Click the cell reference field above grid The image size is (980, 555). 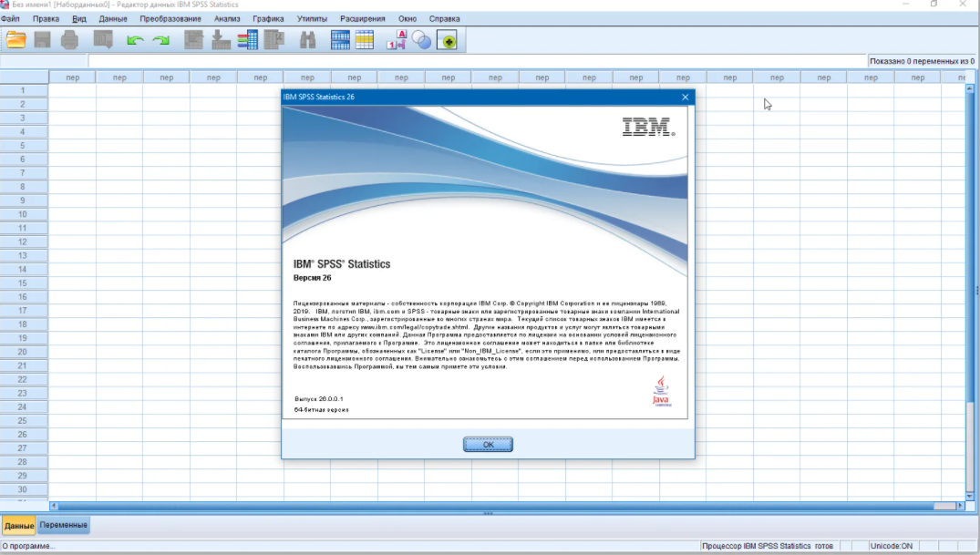(x=44, y=61)
